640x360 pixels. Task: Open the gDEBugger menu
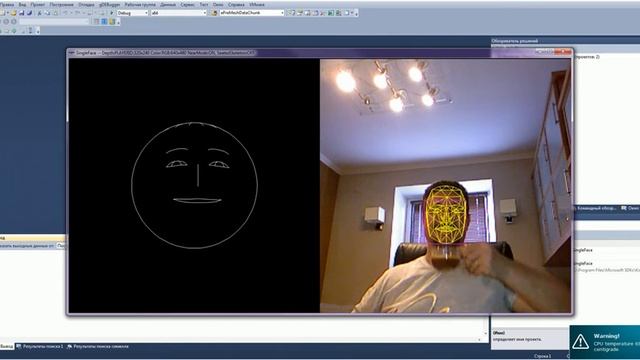click(109, 4)
